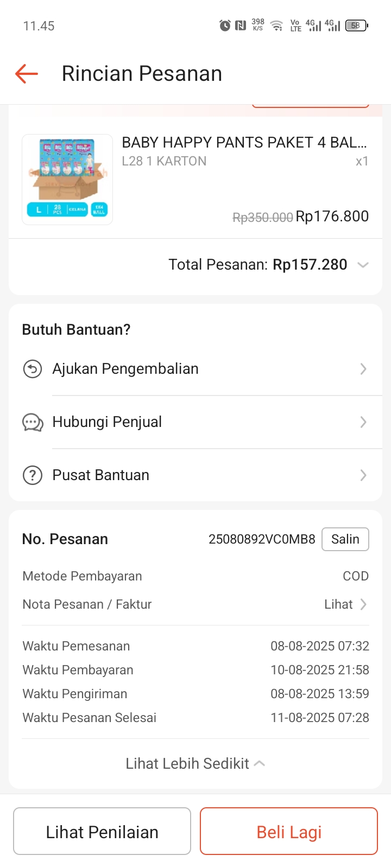Tap the product title BABY HAPPY PANTS
The height and width of the screenshot is (868, 391).
click(244, 143)
